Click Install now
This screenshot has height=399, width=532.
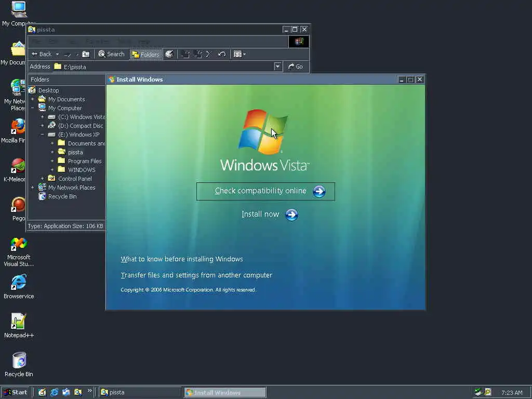coord(260,214)
